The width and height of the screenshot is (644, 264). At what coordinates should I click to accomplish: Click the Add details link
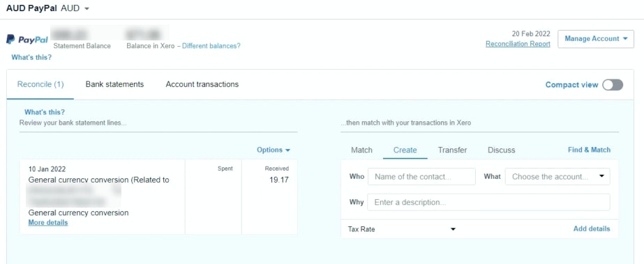(x=592, y=228)
